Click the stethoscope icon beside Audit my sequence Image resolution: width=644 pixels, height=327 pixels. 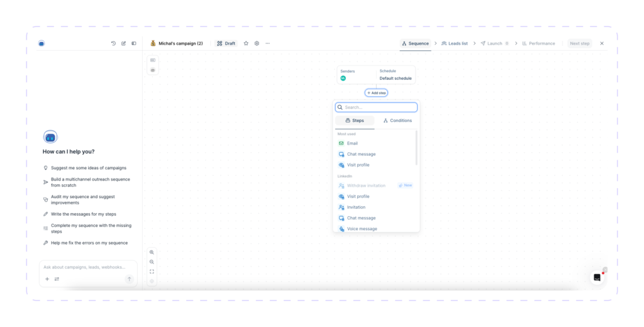click(x=45, y=199)
